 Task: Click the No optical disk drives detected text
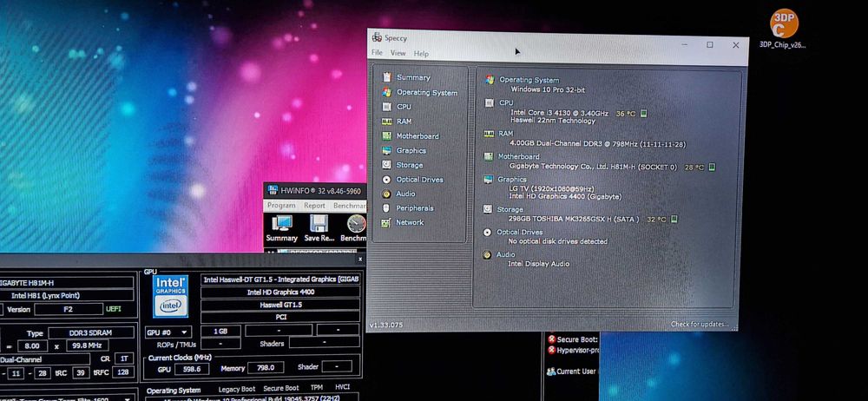557,241
